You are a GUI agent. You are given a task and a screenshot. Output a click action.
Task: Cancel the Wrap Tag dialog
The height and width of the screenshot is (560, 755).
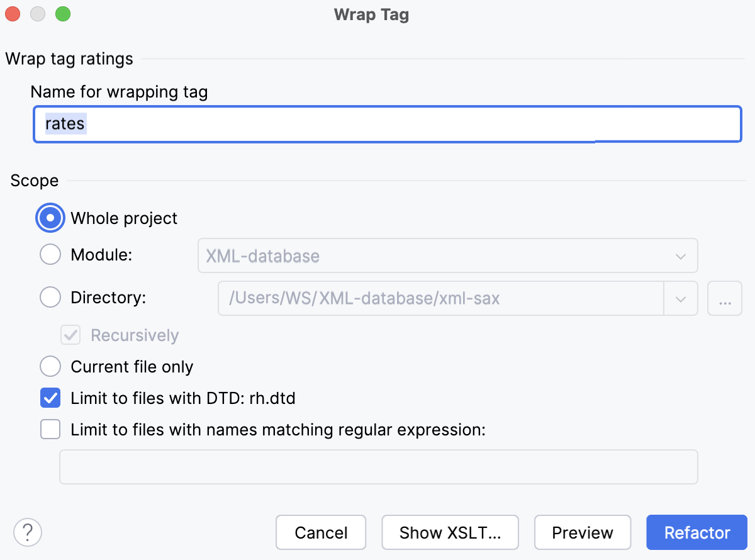coord(321,532)
